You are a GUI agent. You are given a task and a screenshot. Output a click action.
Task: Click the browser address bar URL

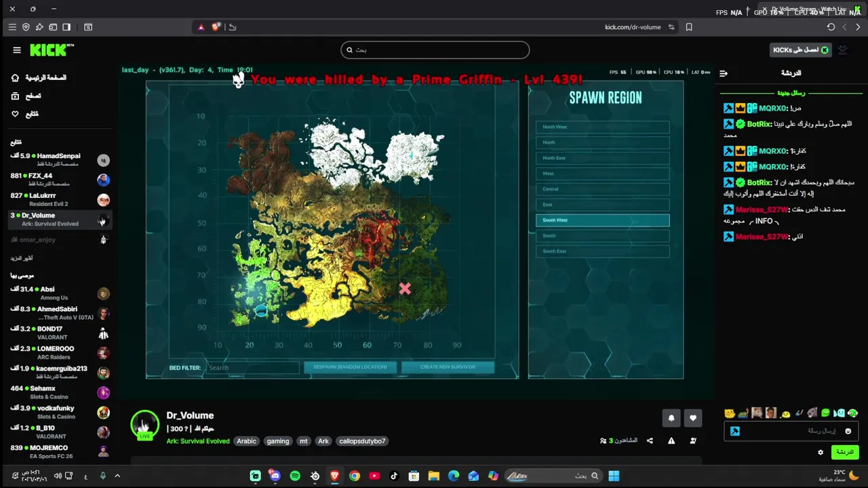[x=633, y=27]
